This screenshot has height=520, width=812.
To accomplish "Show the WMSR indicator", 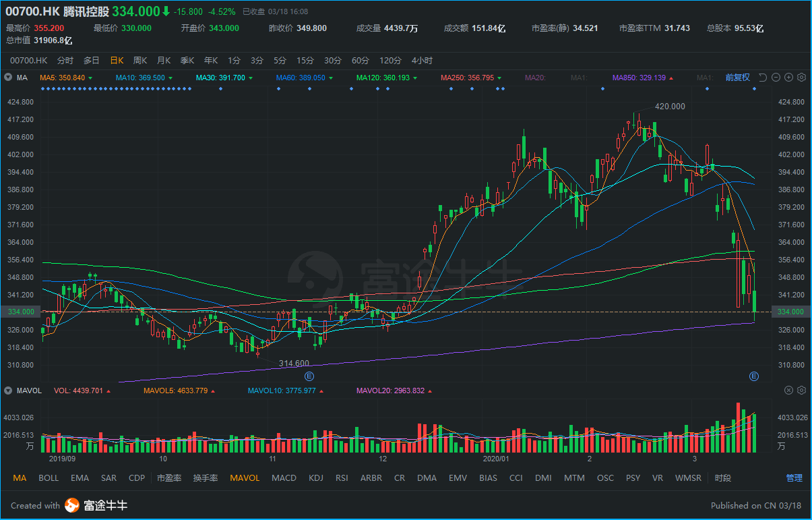I will click(x=688, y=478).
